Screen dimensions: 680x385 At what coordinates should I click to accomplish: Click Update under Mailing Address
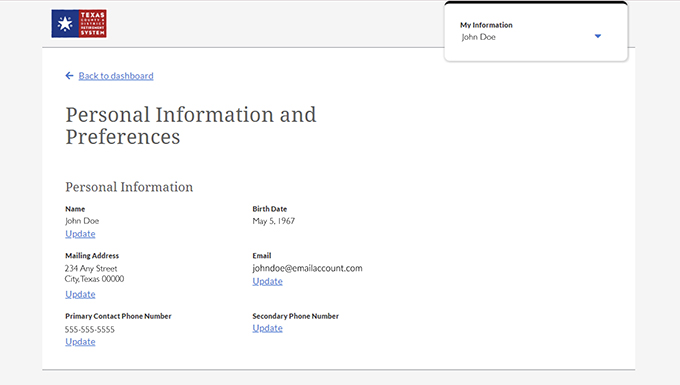(80, 294)
